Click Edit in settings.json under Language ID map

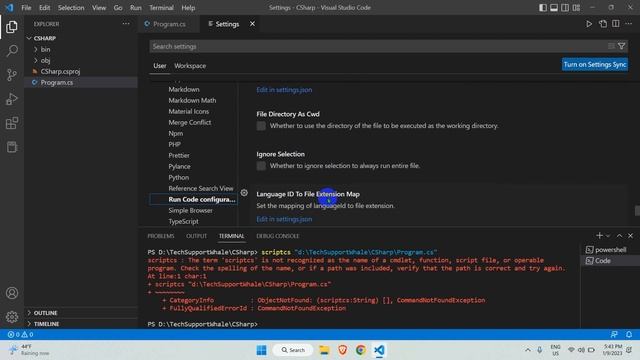click(x=284, y=219)
